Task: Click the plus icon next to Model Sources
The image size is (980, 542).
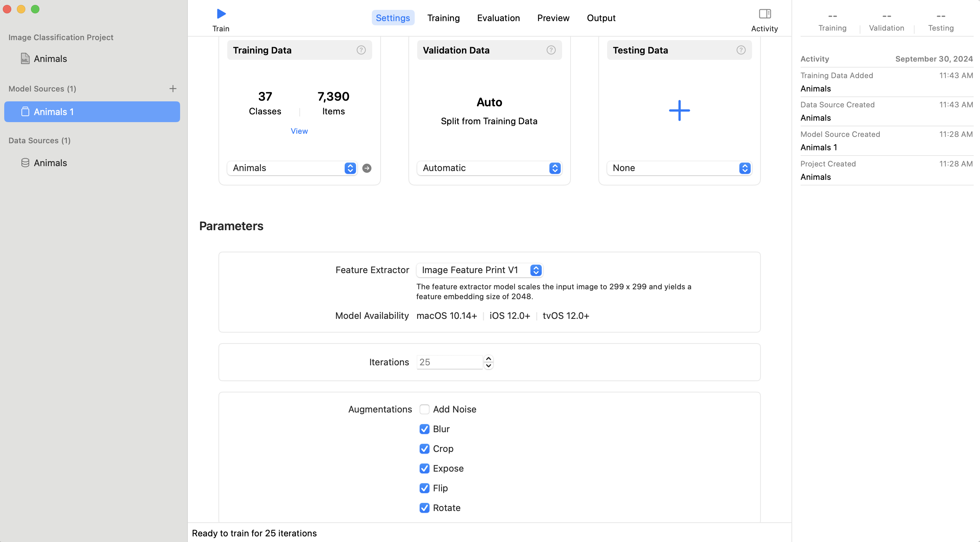Action: point(173,89)
